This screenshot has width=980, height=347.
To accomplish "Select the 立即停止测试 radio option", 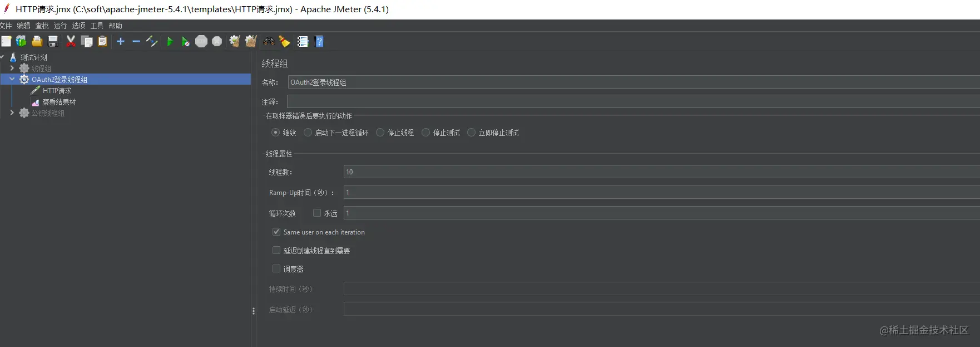I will pos(472,133).
